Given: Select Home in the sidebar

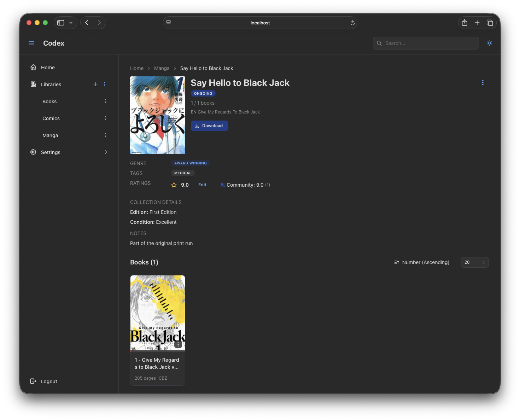Looking at the screenshot, I should 48,67.
